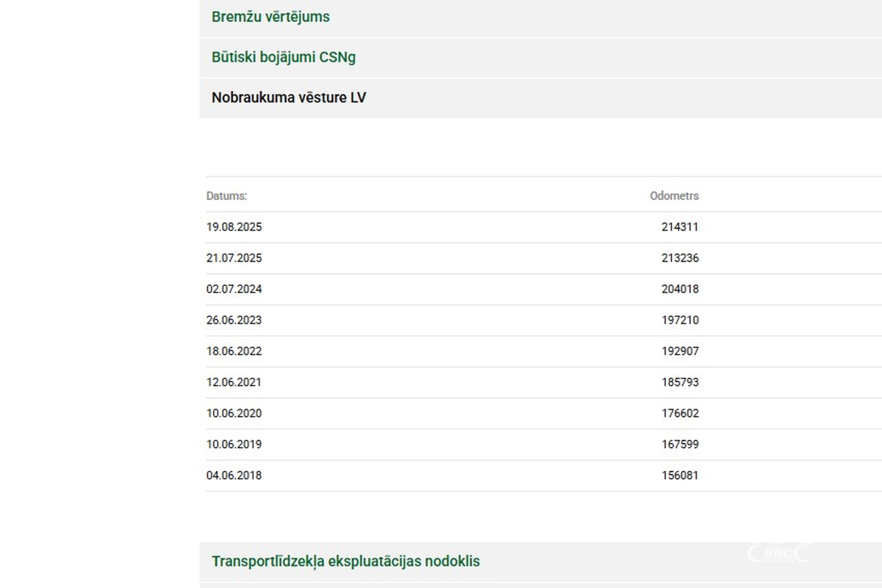Collapse the Nobraukuma vēsture LV section
The height and width of the screenshot is (588, 882).
[x=289, y=98]
